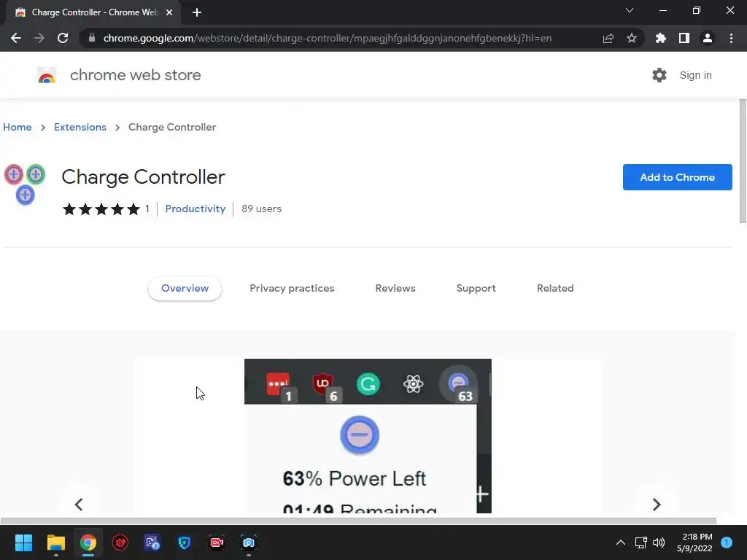
Task: View site security lock info
Action: click(x=92, y=38)
